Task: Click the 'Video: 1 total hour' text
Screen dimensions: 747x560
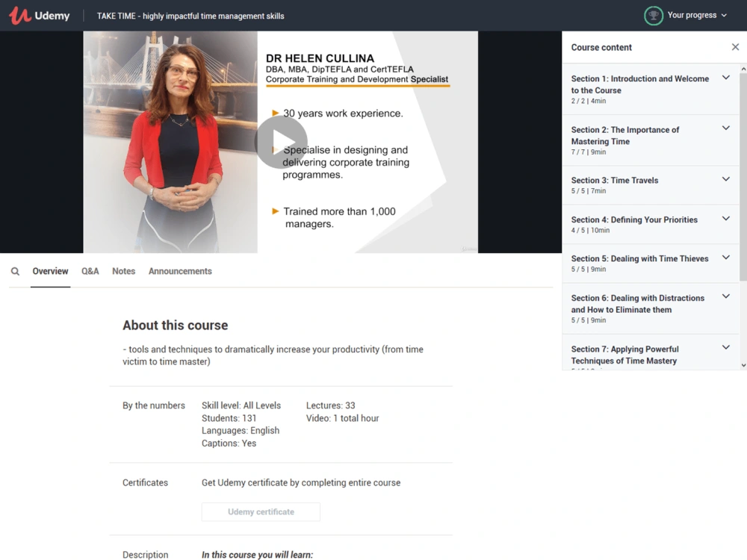Action: click(342, 418)
